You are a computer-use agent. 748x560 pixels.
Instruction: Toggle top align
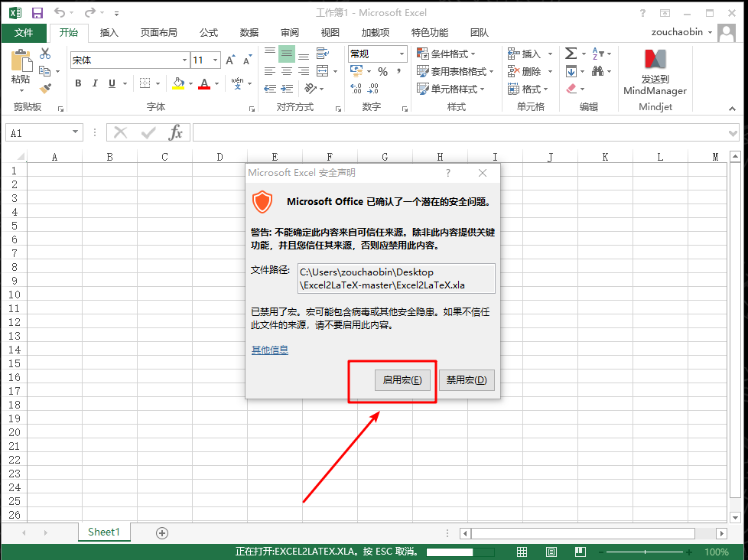point(269,53)
